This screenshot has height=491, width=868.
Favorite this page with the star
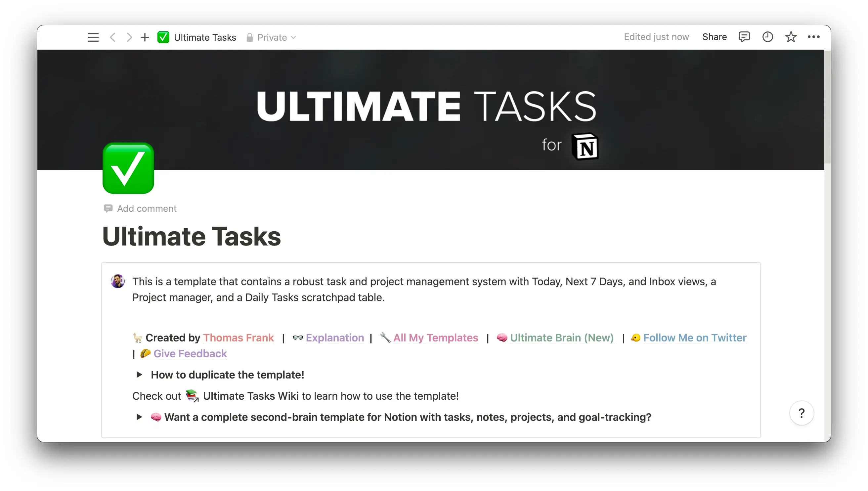click(791, 37)
